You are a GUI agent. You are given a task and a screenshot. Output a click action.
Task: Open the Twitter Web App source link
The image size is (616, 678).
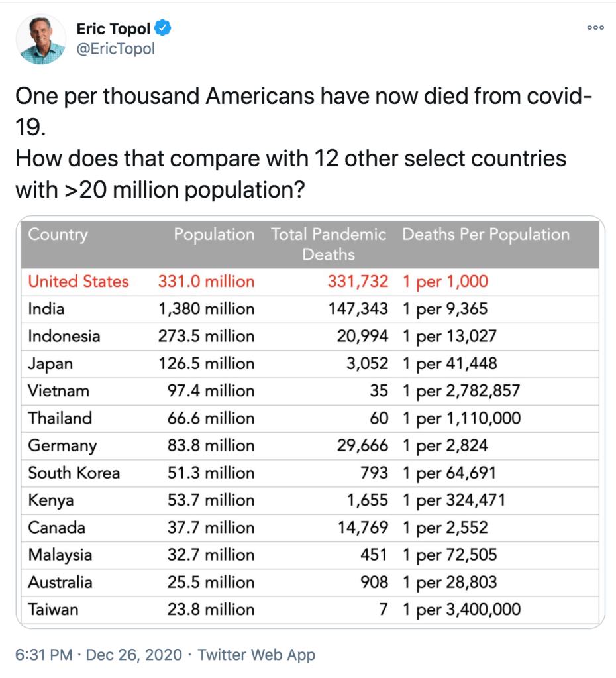point(256,655)
